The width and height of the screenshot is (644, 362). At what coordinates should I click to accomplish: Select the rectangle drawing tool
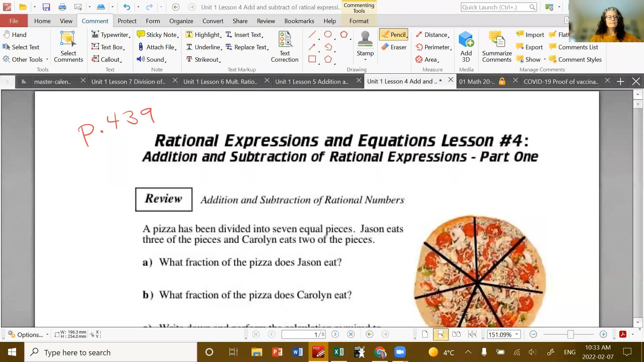tap(312, 59)
